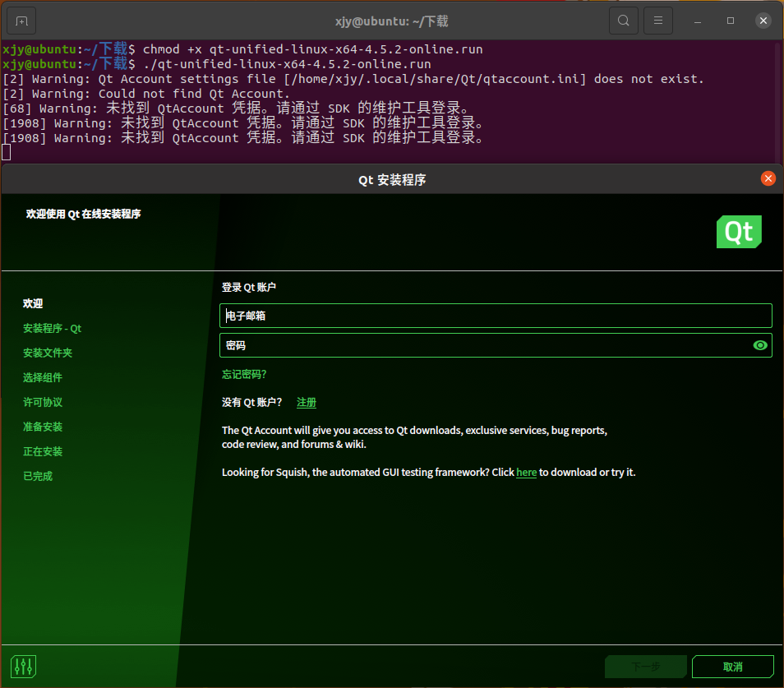Click the terminal title xjy@ubuntu: ~/下载
Screen dimensions: 784x688
tap(391, 21)
